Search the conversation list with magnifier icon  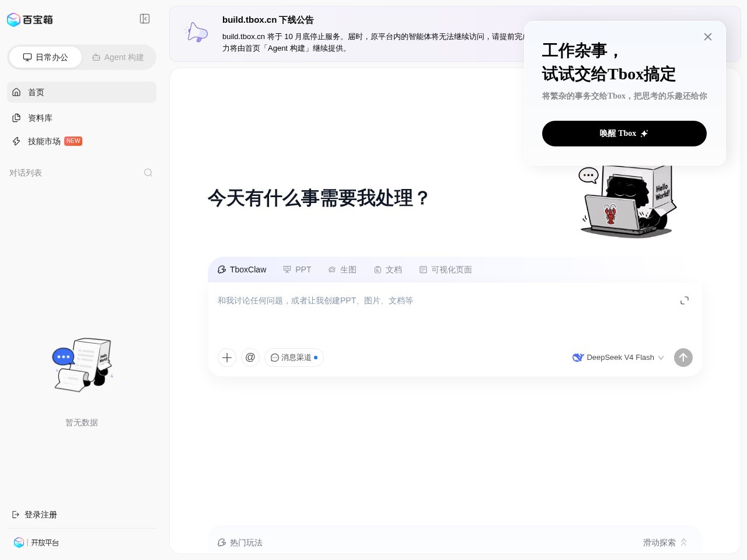pyautogui.click(x=148, y=173)
